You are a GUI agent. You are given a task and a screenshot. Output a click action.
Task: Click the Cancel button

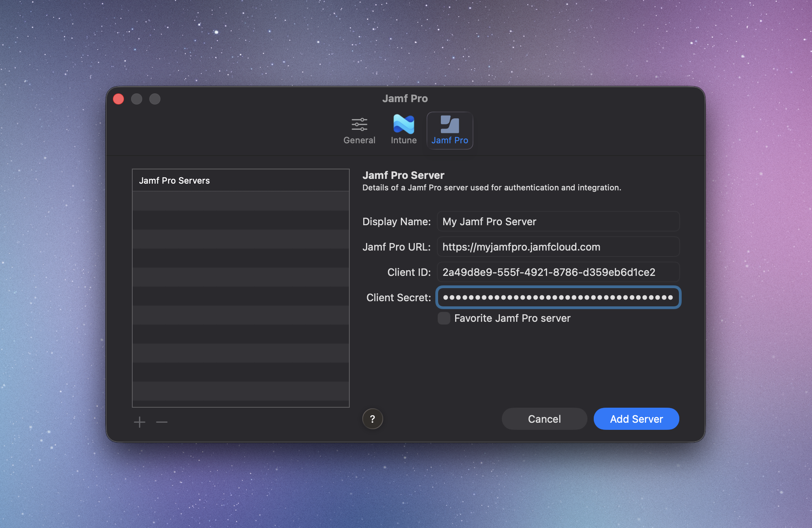[544, 419]
